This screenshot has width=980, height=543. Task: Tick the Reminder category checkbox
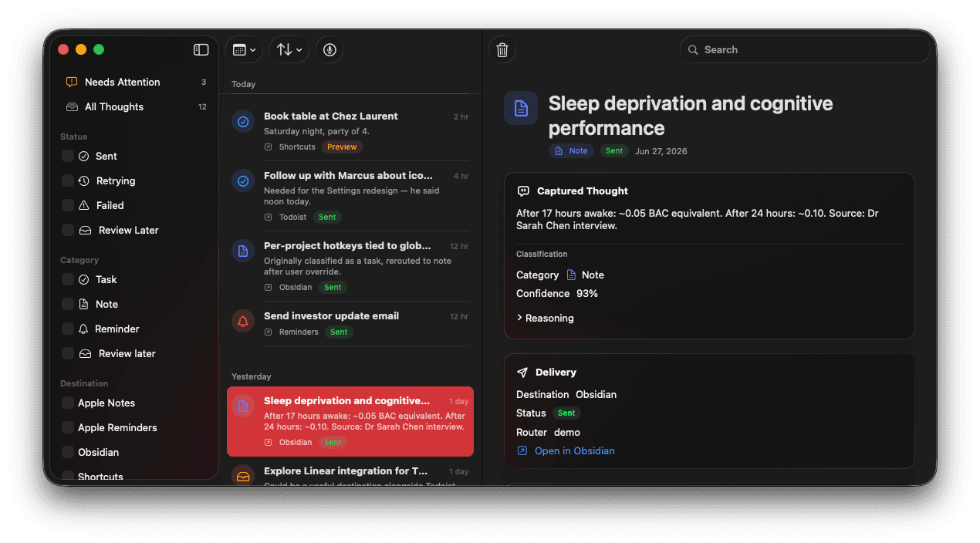[x=68, y=329]
